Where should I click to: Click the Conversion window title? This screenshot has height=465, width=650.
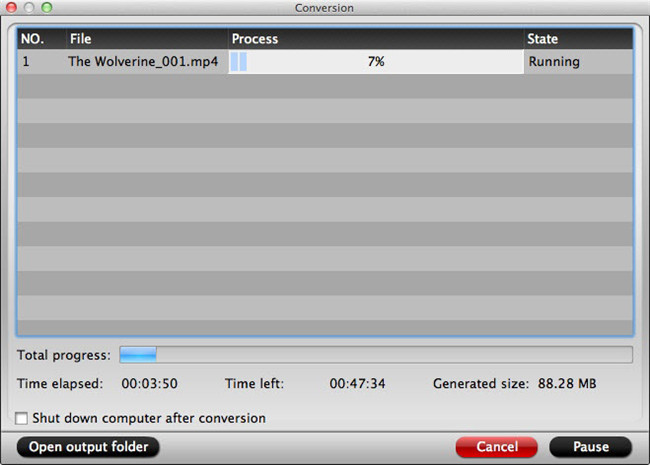324,8
